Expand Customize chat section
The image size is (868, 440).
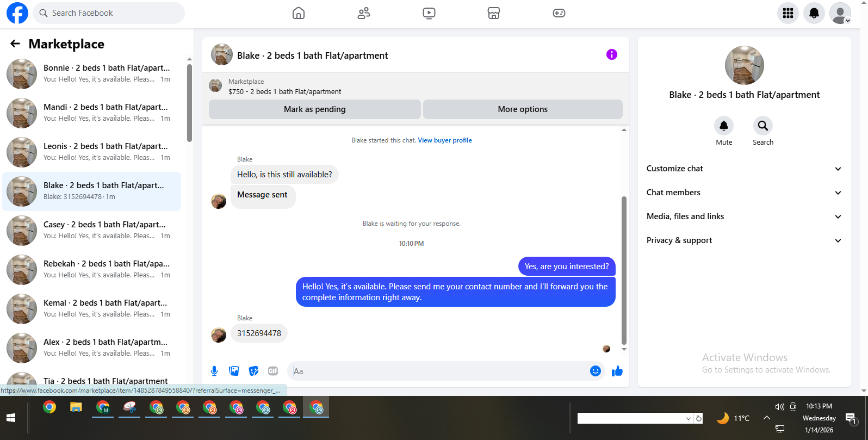744,169
